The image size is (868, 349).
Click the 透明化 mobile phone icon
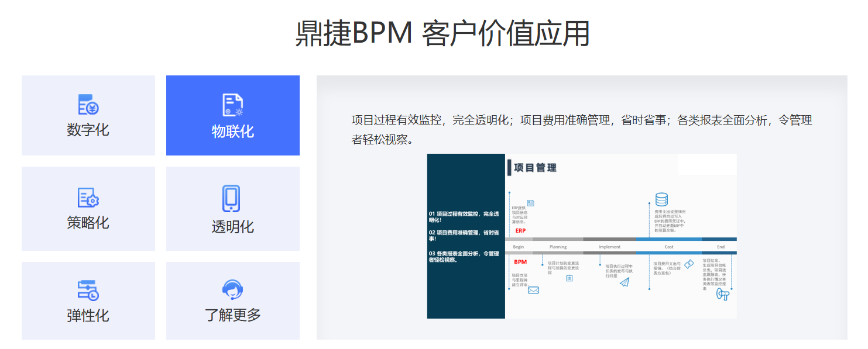[x=232, y=199]
